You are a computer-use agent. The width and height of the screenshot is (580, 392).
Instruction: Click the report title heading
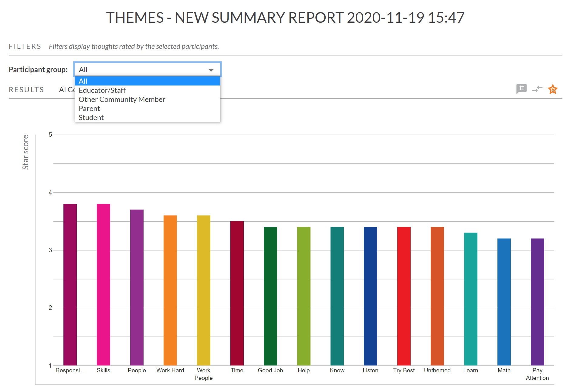click(x=285, y=18)
